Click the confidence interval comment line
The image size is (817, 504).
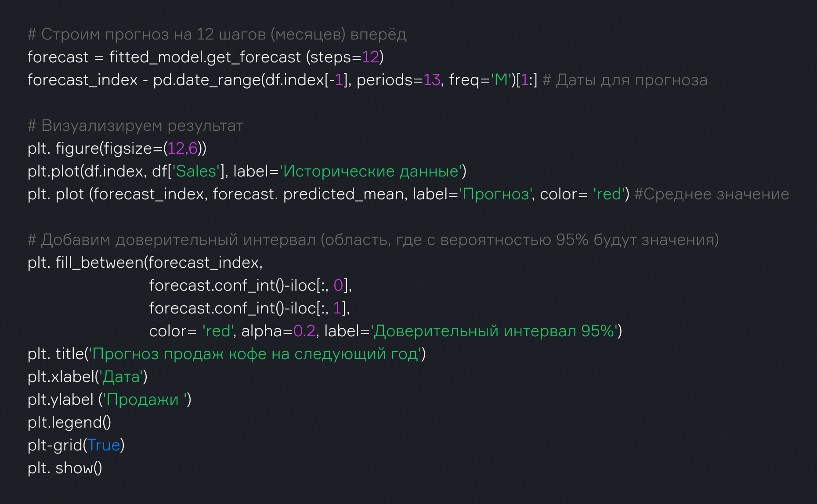(372, 240)
